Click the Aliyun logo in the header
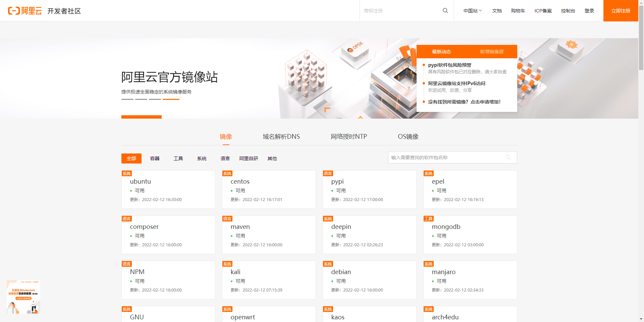This screenshot has height=322, width=644. [x=25, y=11]
